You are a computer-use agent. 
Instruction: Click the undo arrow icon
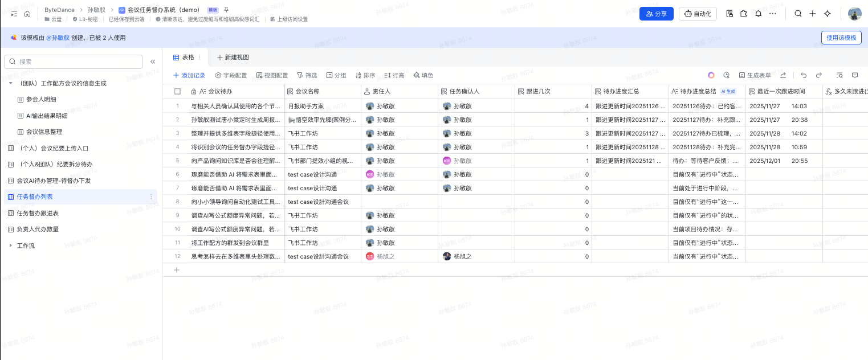(x=804, y=75)
